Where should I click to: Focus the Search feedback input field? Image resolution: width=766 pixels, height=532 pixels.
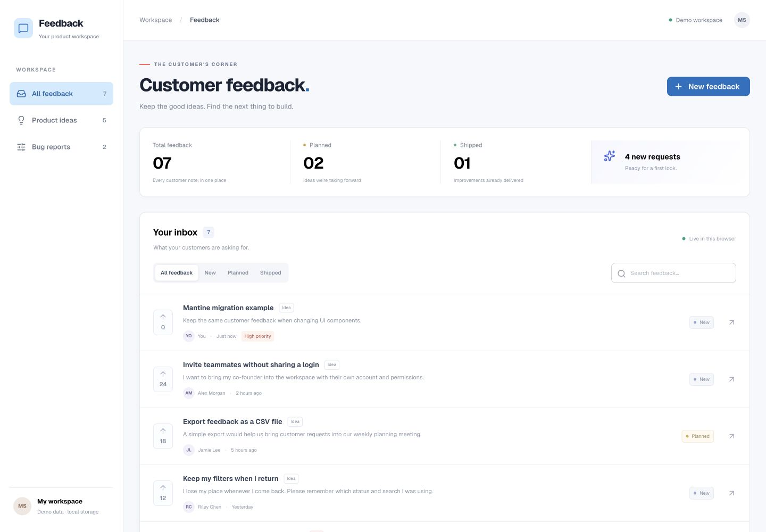click(x=673, y=273)
